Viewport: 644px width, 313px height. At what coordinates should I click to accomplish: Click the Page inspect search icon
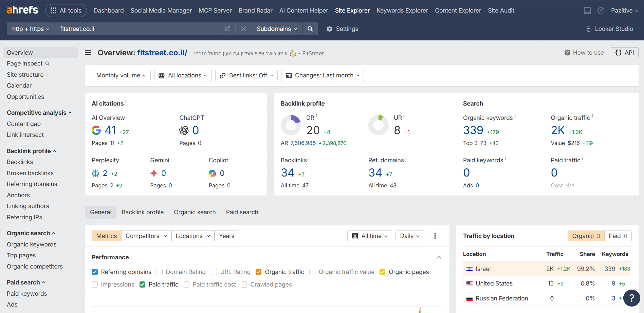[x=47, y=63]
